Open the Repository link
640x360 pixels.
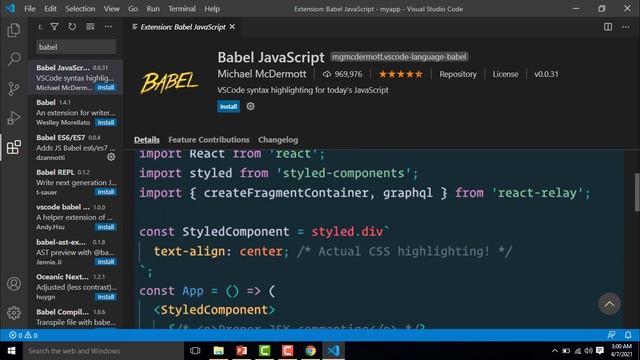click(458, 74)
